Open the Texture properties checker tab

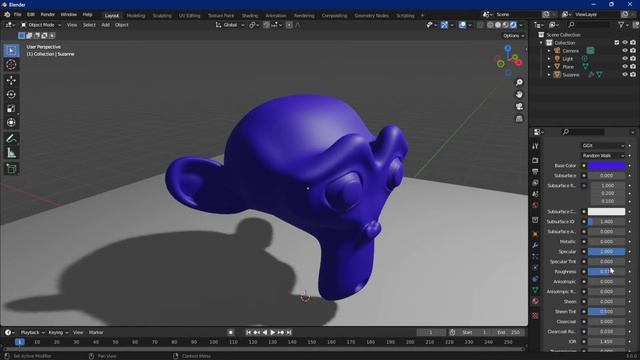(535, 316)
